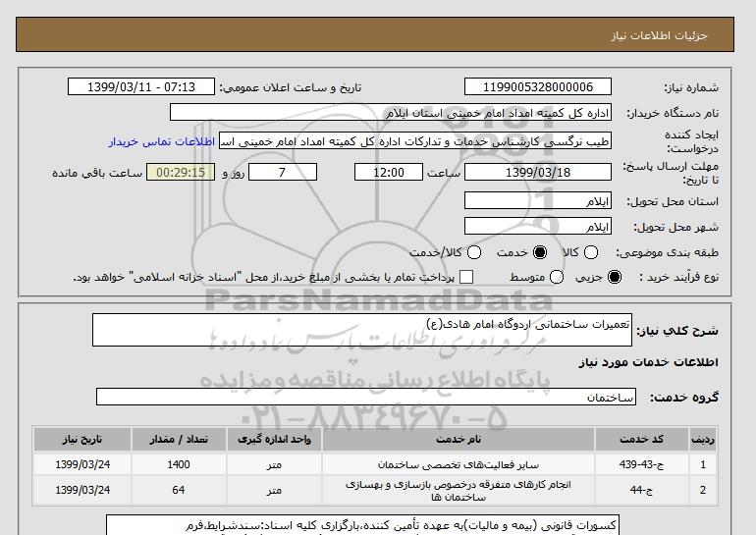Click the ردیف column header
756x535 pixels.
click(703, 439)
